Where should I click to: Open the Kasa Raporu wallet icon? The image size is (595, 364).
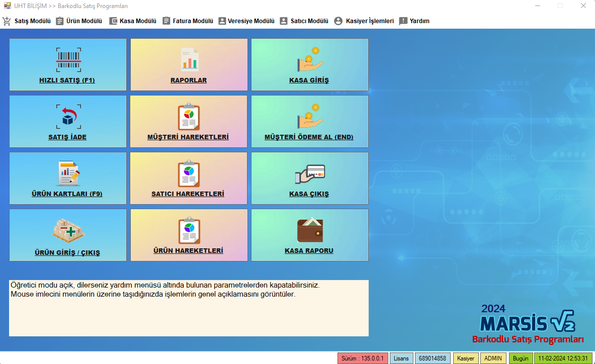point(310,231)
